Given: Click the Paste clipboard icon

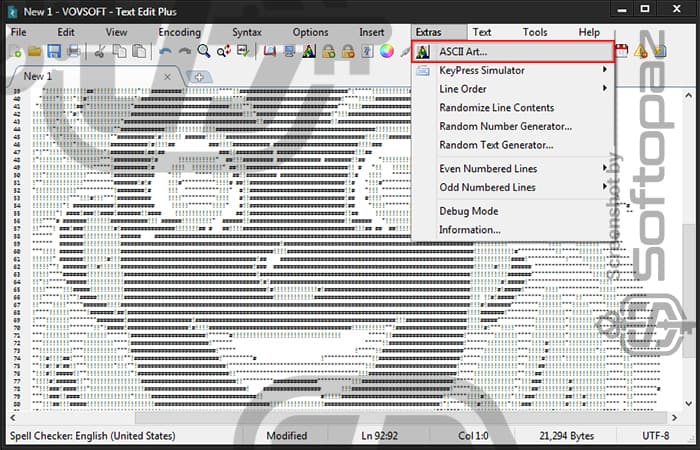Looking at the screenshot, I should click(x=139, y=51).
